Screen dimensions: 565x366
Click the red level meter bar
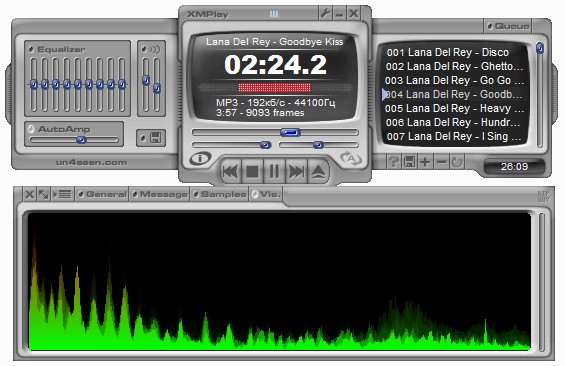click(x=274, y=88)
